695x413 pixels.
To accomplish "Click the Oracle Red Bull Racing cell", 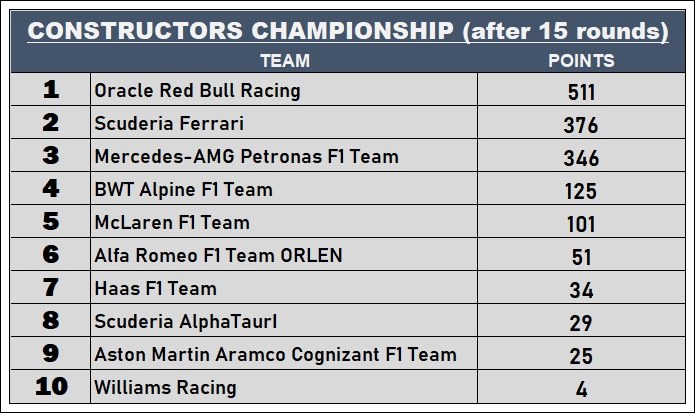I will (x=284, y=90).
